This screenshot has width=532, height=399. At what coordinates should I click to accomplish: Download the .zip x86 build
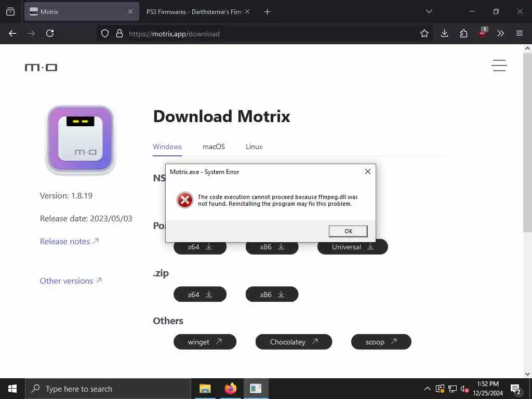coord(272,294)
